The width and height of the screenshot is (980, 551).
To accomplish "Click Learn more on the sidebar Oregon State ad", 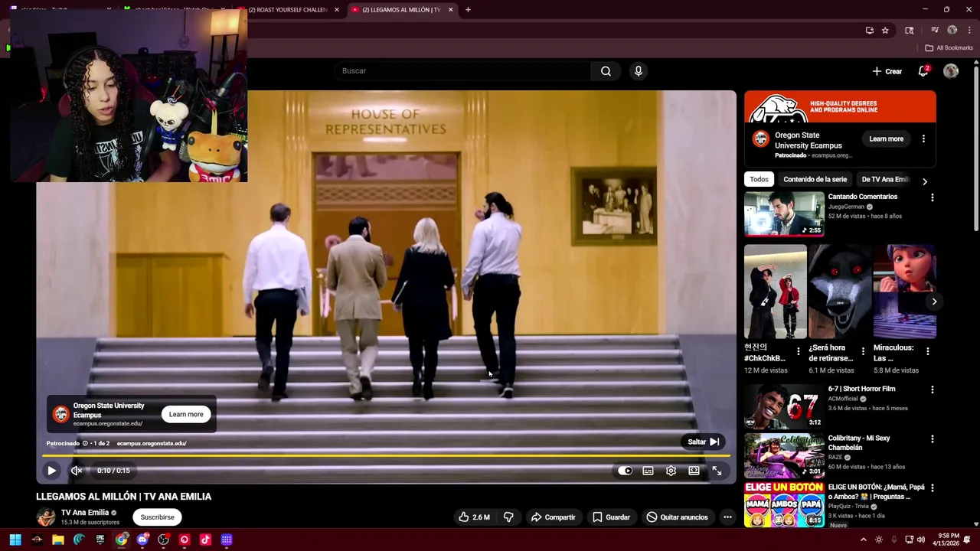I will click(x=886, y=139).
